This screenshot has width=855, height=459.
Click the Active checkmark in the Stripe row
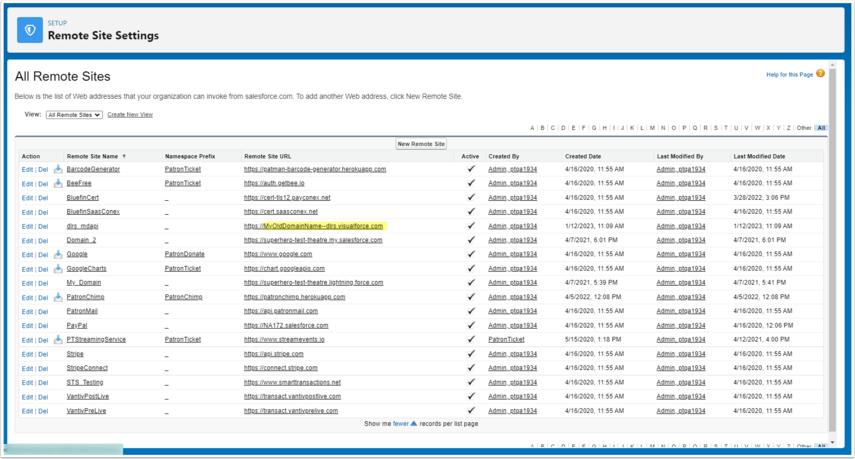tap(471, 353)
